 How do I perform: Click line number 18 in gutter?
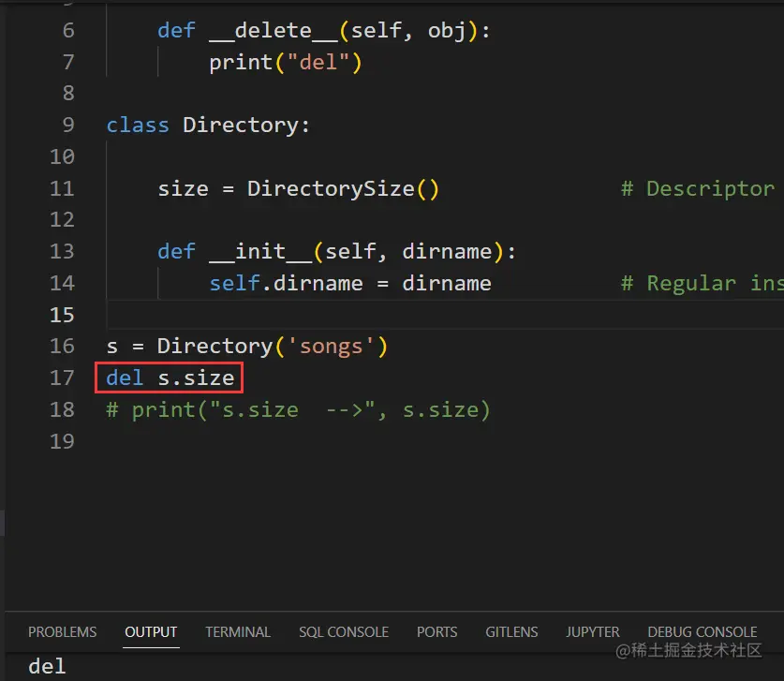click(x=62, y=409)
